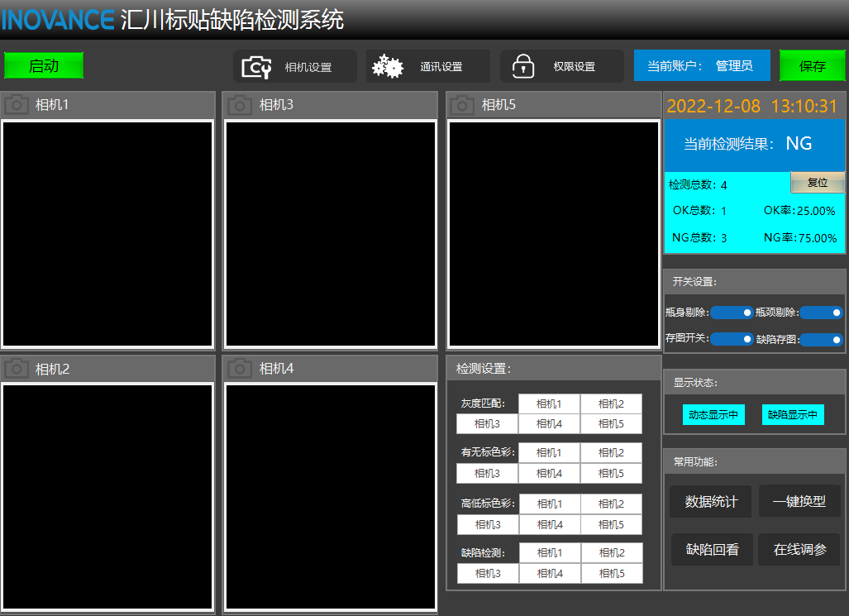This screenshot has height=616, width=849.
Task: Open 数据统计 data statistics
Action: (711, 502)
